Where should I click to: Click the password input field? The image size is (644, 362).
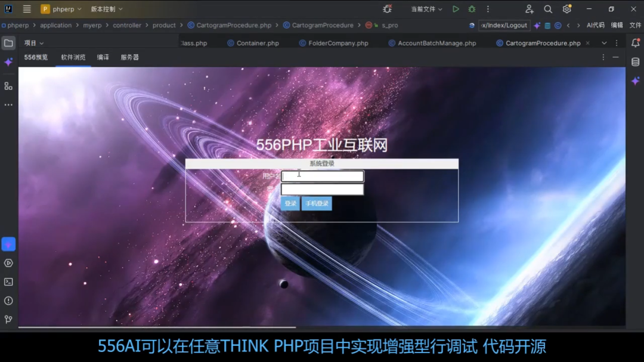pyautogui.click(x=323, y=190)
